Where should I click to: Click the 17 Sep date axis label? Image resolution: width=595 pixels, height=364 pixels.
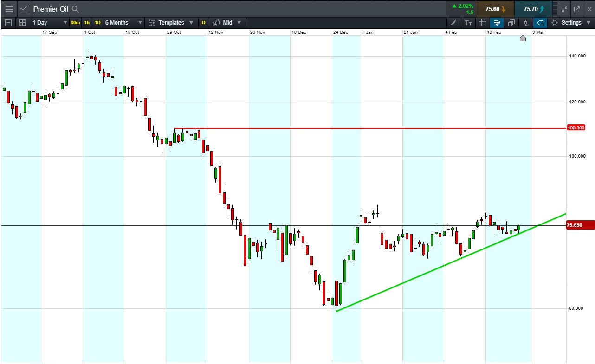point(50,32)
